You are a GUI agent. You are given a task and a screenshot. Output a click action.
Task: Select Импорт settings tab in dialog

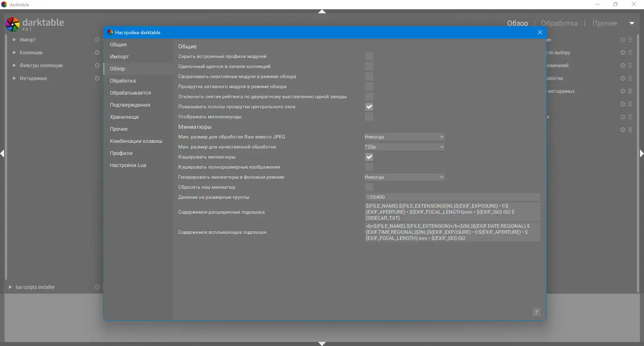(138, 57)
